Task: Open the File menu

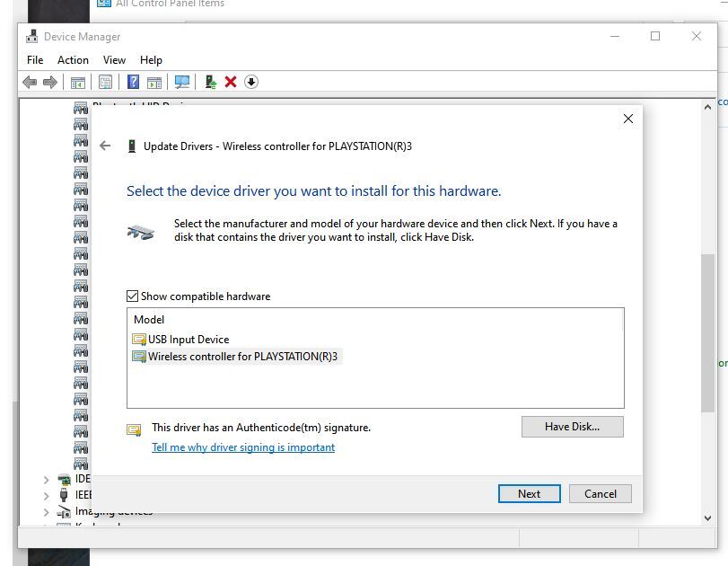Action: pos(35,60)
